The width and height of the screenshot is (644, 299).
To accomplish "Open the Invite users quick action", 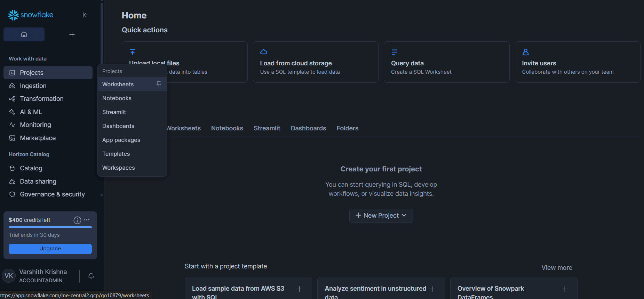I will pos(578,62).
